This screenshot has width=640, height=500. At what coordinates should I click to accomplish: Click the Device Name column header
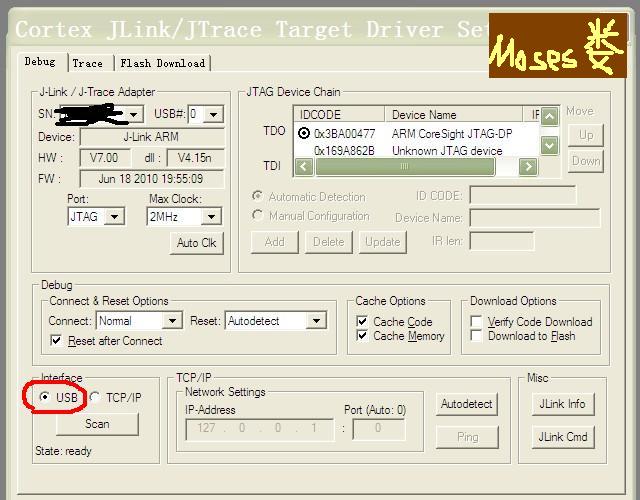pos(454,115)
